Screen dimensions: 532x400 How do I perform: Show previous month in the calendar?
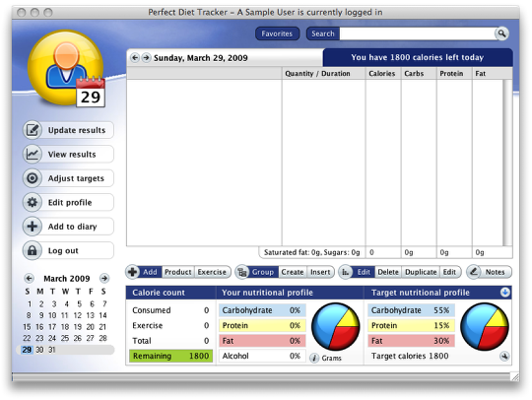pyautogui.click(x=29, y=279)
